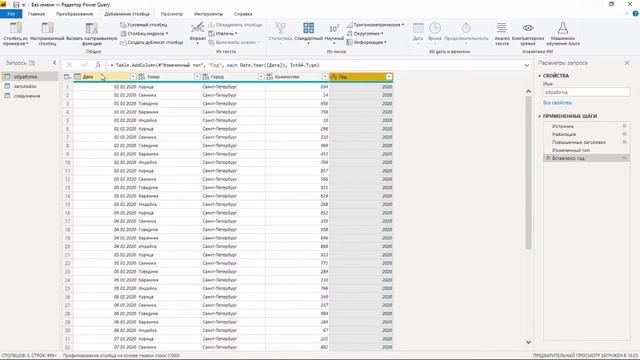The image size is (640, 360).
Task: Open Scientific (Научный) number operations
Action: pos(334,33)
